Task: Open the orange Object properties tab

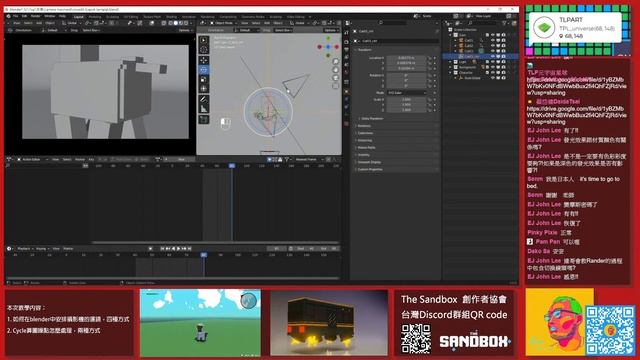Action: 347,92
